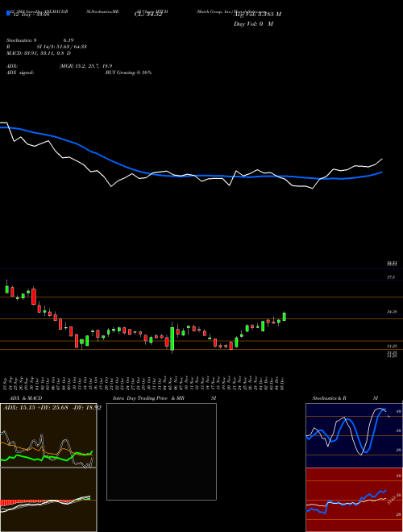Click the empty Intra Day Trading Price chart box
This screenshot has width=403, height=532.
(161, 451)
